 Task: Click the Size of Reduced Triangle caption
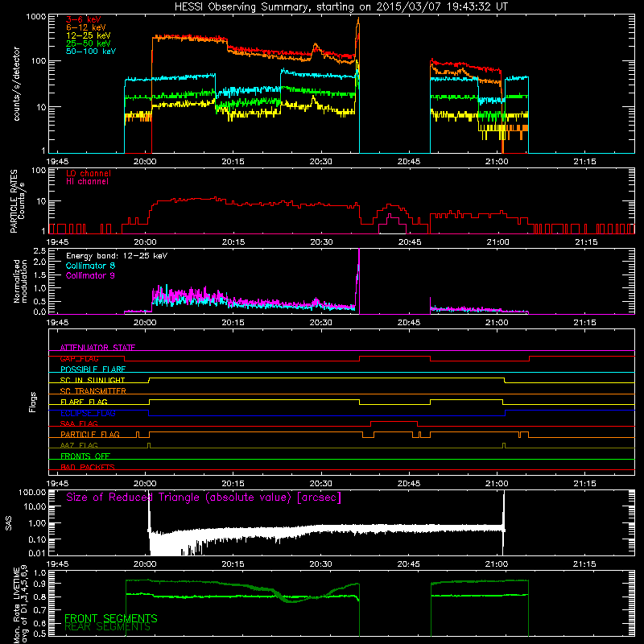[x=204, y=497]
